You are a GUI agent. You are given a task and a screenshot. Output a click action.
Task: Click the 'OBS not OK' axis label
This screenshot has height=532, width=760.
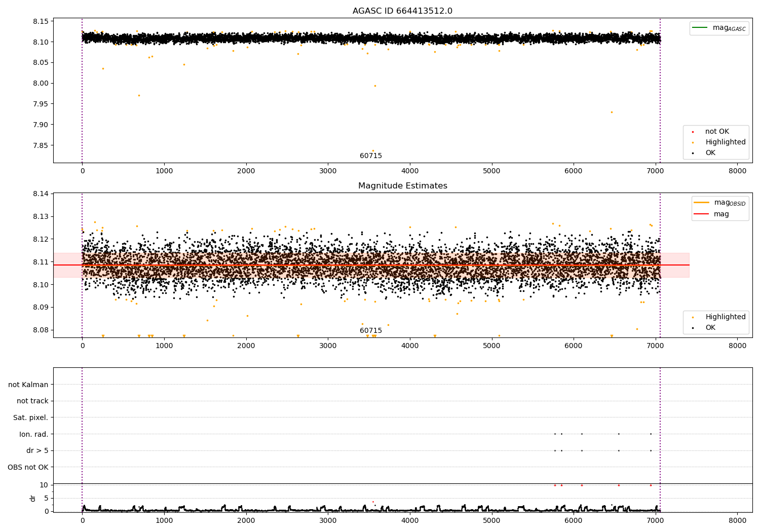[x=28, y=467]
